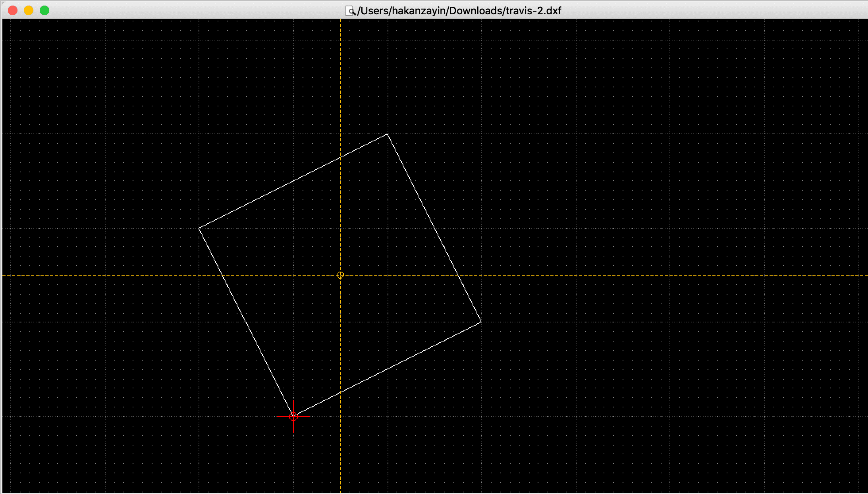Click where vertical axis crosses top edge
Image resolution: width=868 pixels, height=494 pixels.
(340, 158)
